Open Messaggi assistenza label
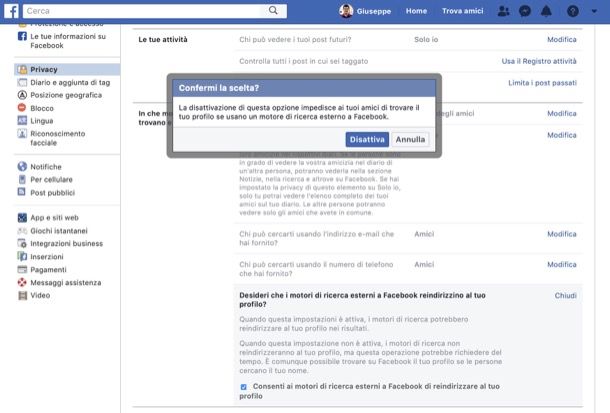The height and width of the screenshot is (413, 610). (66, 282)
